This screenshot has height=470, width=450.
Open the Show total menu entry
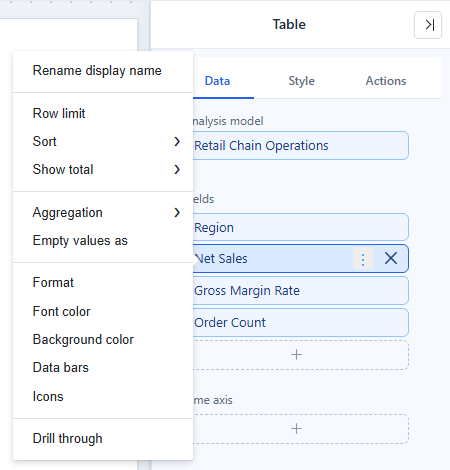103,169
